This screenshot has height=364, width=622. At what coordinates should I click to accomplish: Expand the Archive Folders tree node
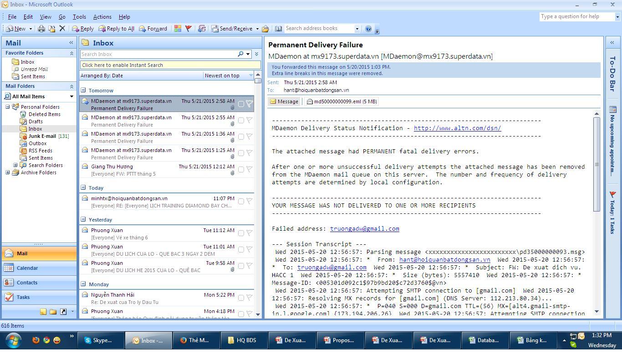coord(7,172)
